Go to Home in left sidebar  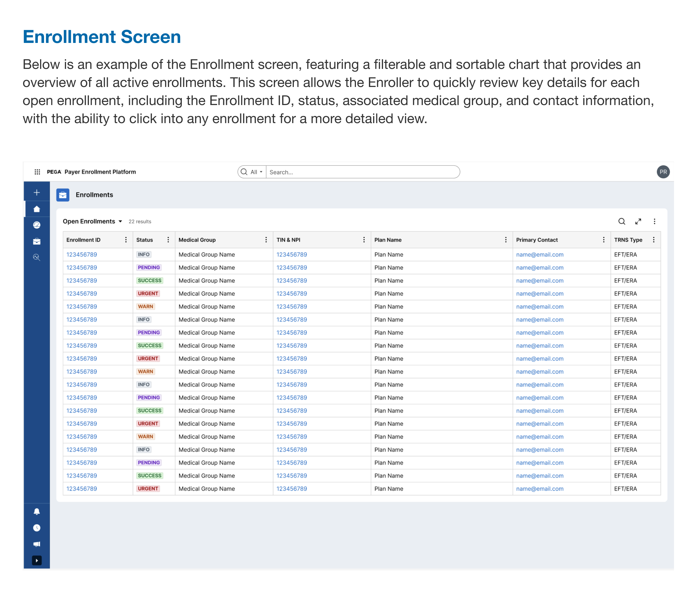(x=37, y=209)
